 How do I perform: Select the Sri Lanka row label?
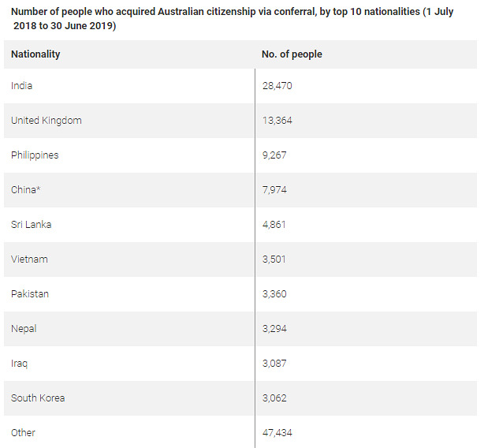32,225
